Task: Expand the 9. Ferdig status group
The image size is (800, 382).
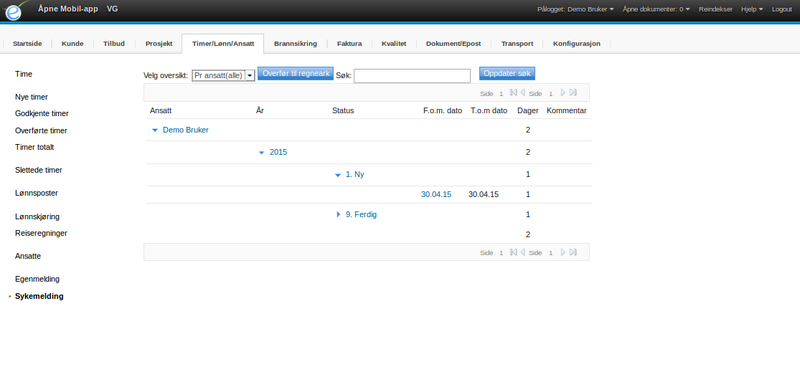Action: [338, 215]
